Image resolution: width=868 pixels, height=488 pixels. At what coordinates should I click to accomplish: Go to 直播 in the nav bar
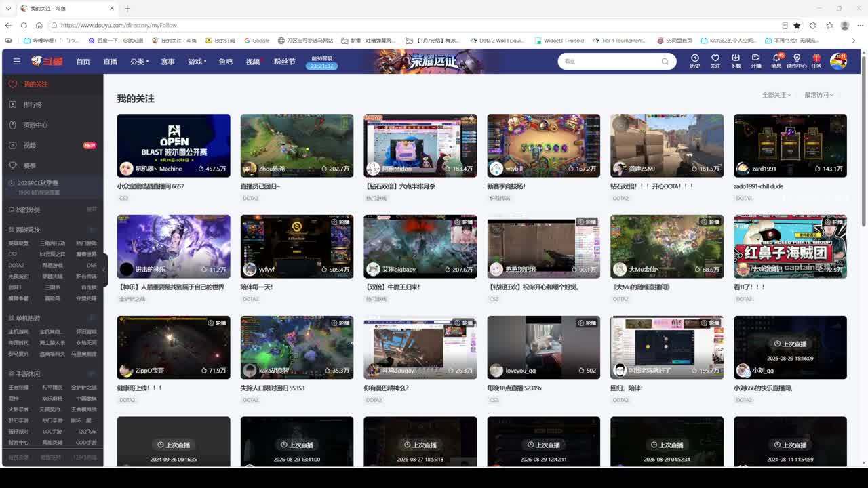(x=110, y=62)
